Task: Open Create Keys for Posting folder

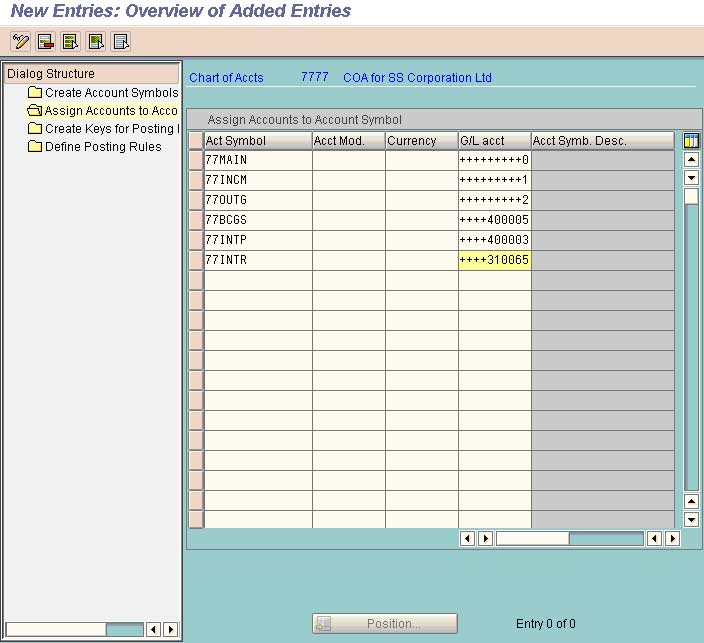Action: [103, 128]
